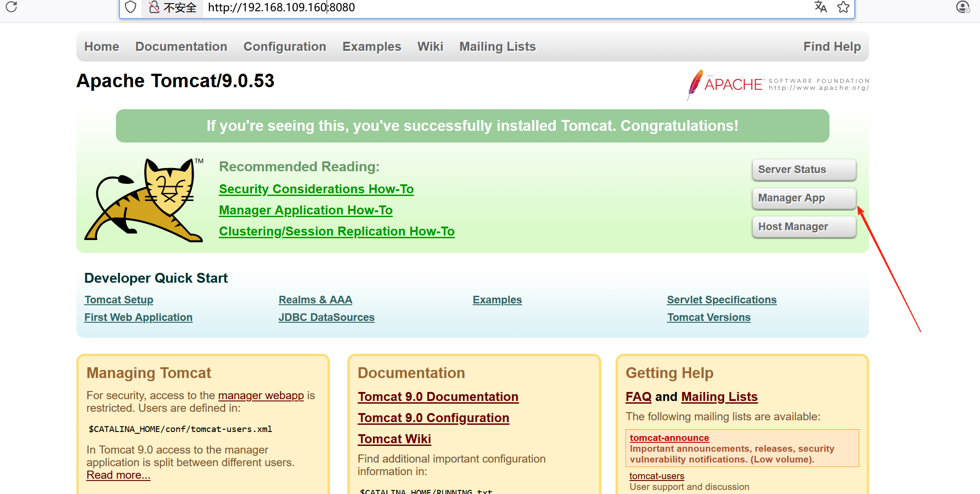Open the FAQ link

[639, 397]
